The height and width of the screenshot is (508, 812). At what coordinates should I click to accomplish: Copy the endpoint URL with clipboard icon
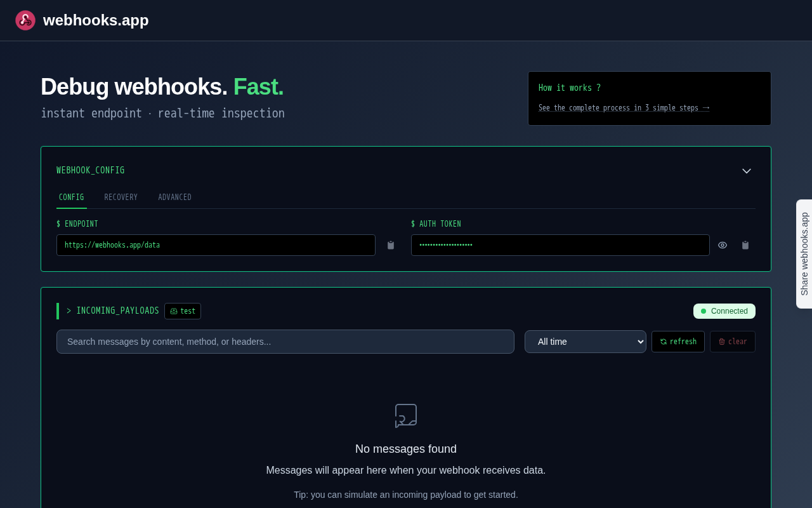click(x=391, y=245)
